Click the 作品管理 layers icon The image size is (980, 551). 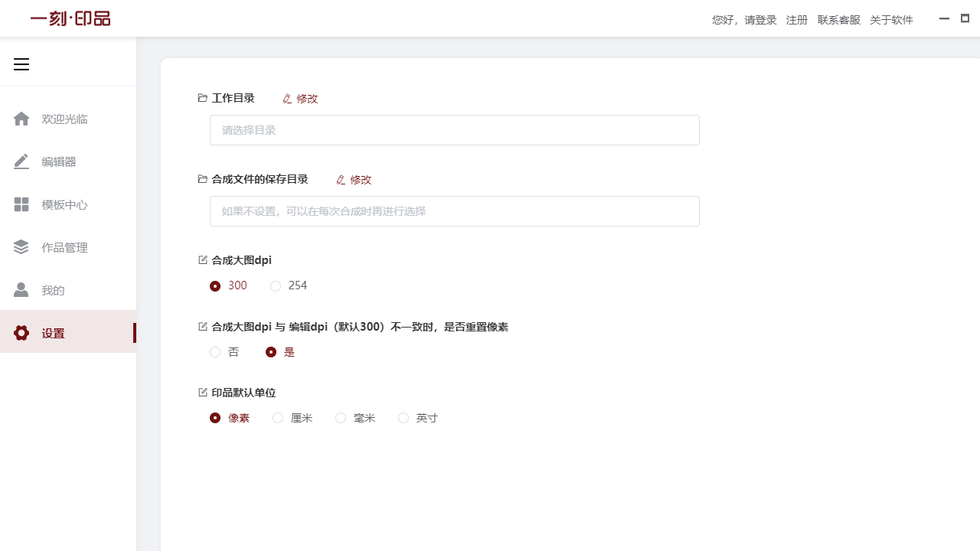coord(21,247)
